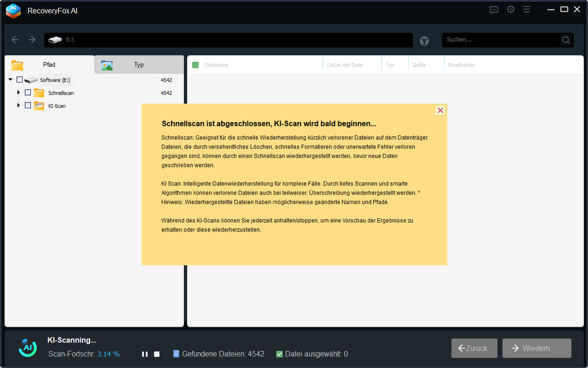Check the Software (E:) checkbox
588x368 pixels.
20,79
